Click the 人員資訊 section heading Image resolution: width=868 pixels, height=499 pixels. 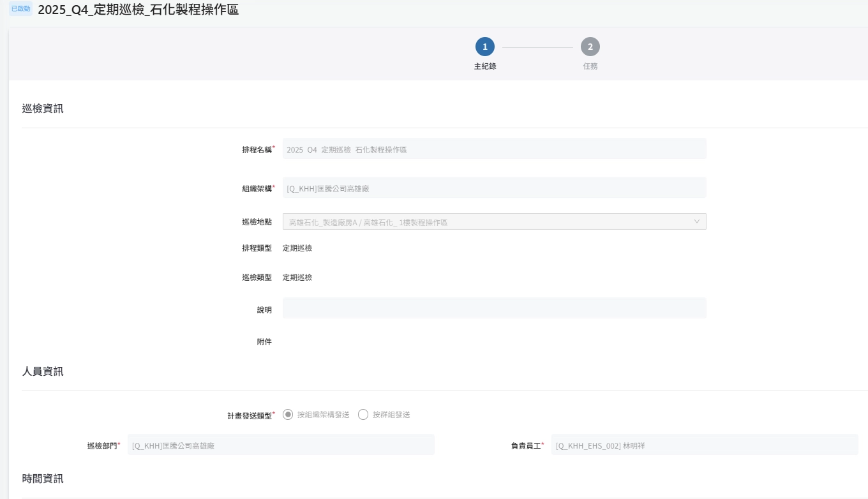[x=43, y=371]
